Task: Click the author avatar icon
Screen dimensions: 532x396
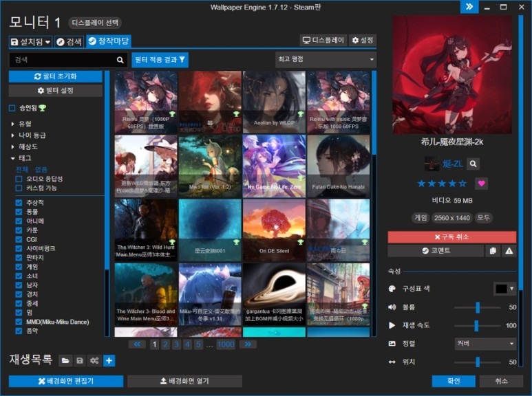Action: click(432, 164)
